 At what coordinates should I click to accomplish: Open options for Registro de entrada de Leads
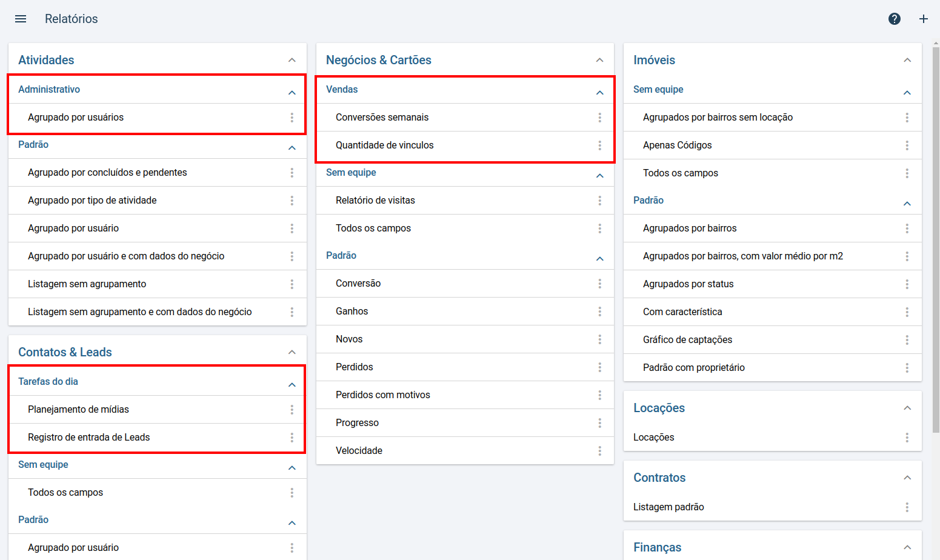point(292,438)
